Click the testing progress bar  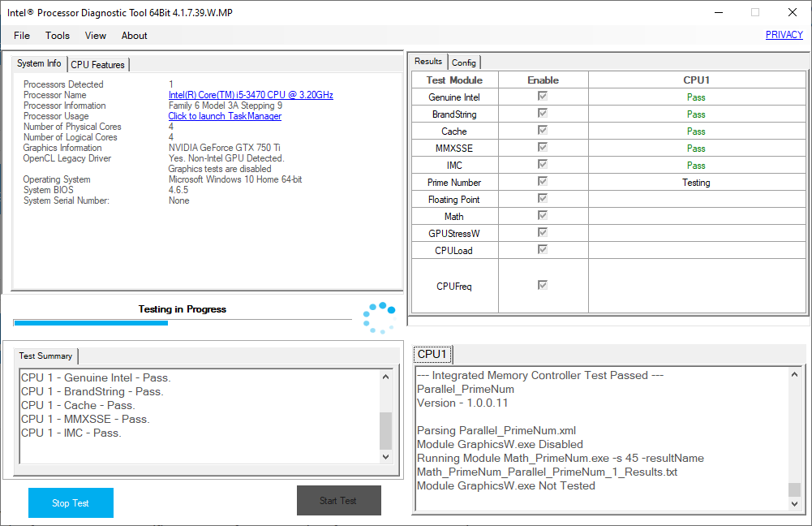pyautogui.click(x=183, y=323)
